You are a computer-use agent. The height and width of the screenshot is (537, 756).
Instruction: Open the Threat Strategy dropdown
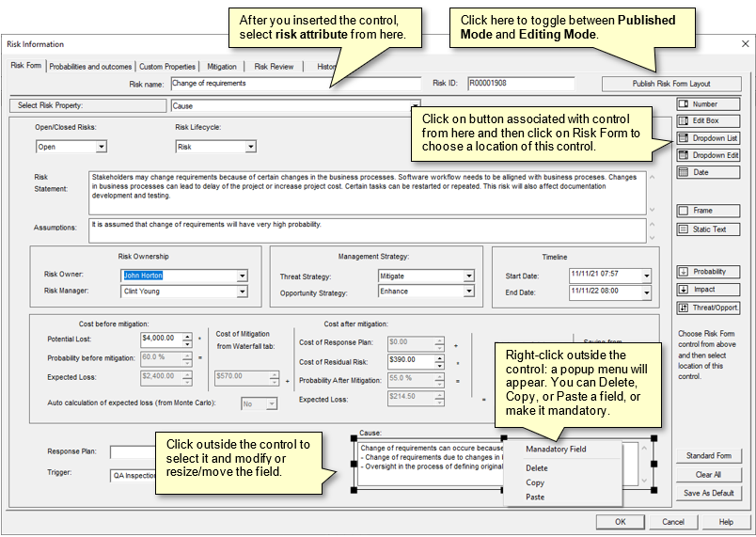[x=468, y=276]
